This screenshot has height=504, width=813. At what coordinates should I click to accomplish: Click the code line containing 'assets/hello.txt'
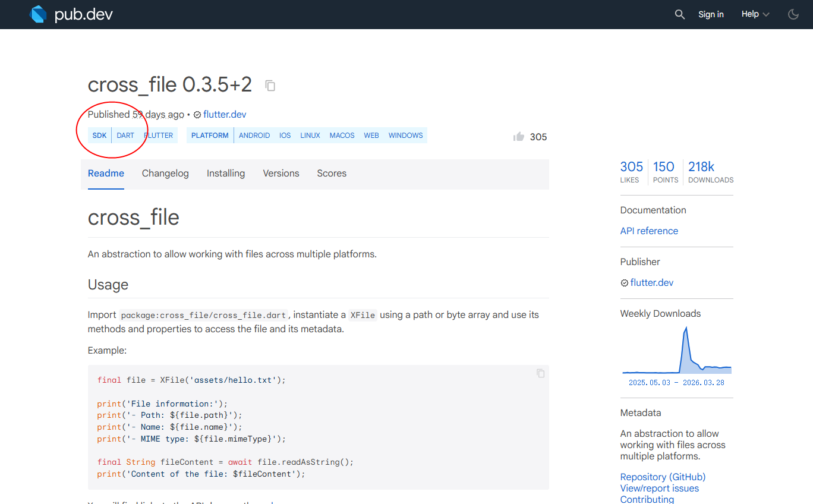pyautogui.click(x=191, y=380)
